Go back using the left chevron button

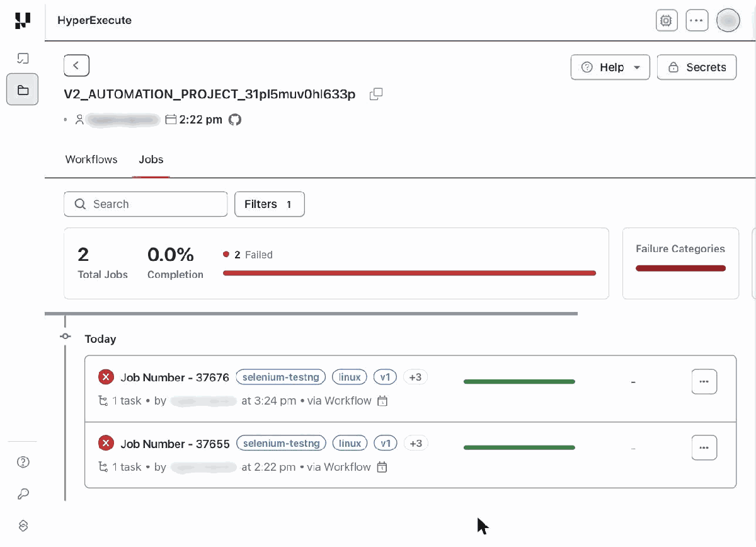pos(76,65)
